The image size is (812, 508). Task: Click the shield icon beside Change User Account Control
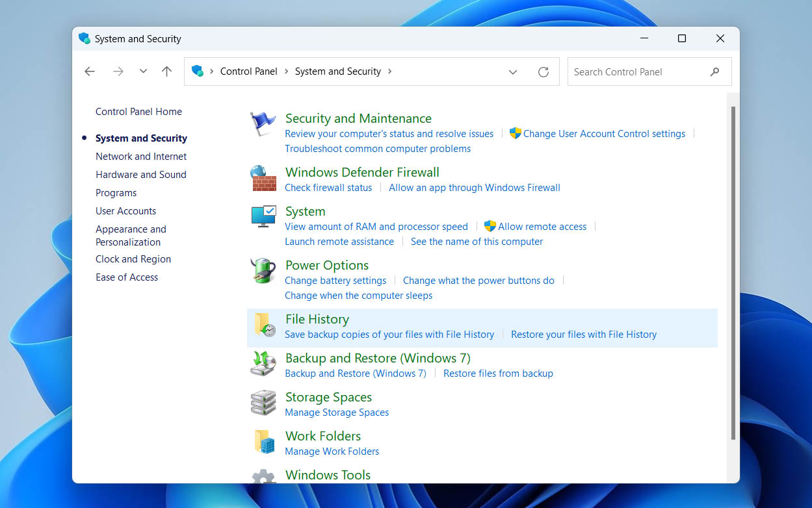click(x=516, y=133)
